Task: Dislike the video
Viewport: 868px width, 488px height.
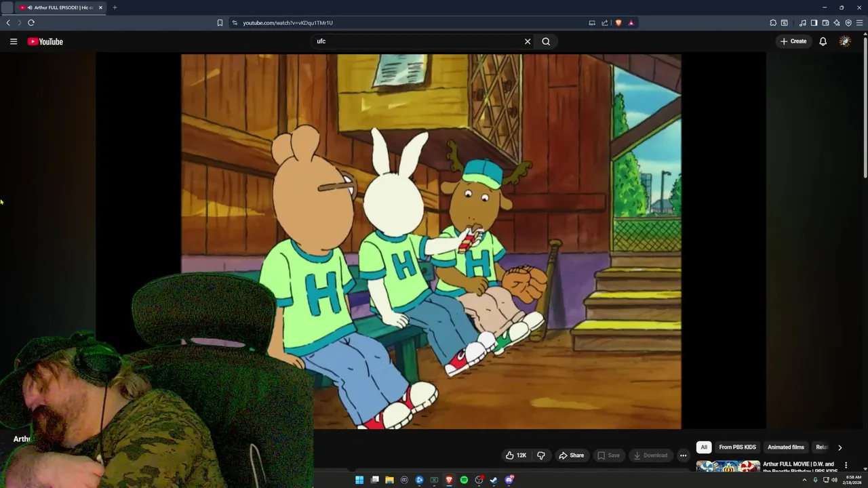Action: 540,455
